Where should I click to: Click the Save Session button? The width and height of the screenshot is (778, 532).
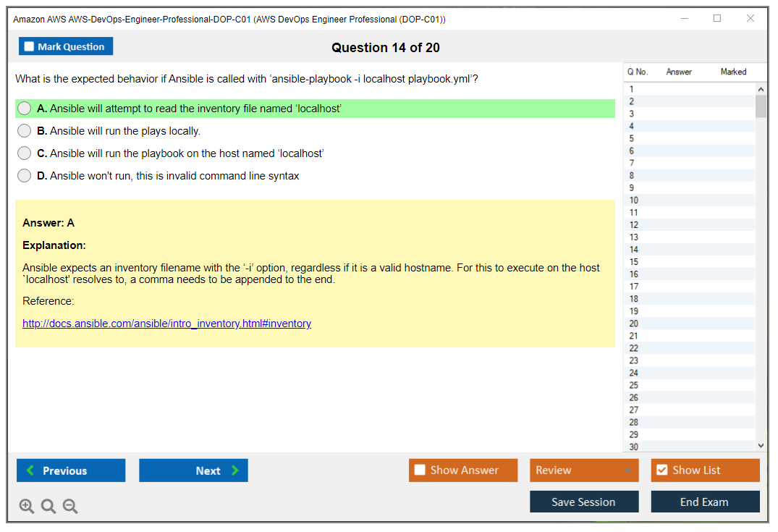(583, 502)
